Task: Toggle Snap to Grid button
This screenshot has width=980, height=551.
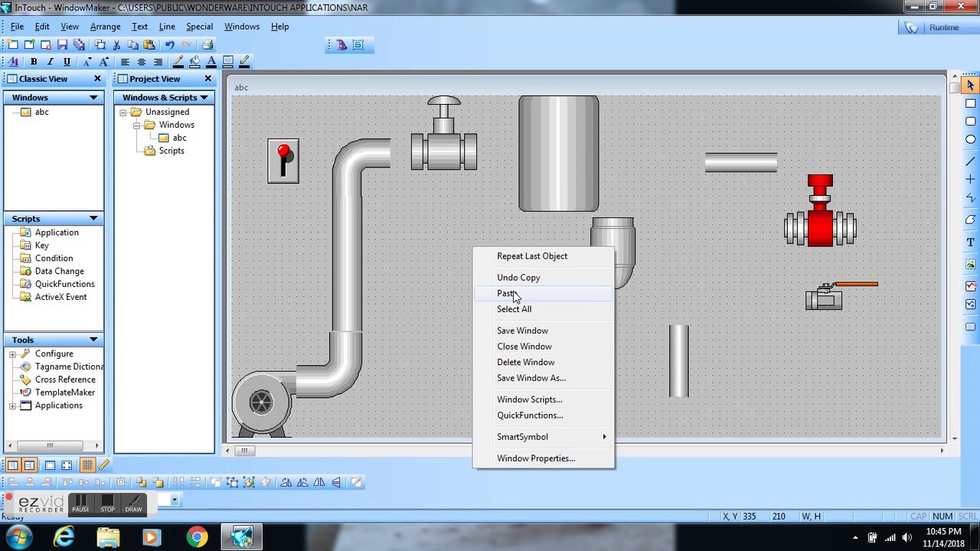Action: 87,465
